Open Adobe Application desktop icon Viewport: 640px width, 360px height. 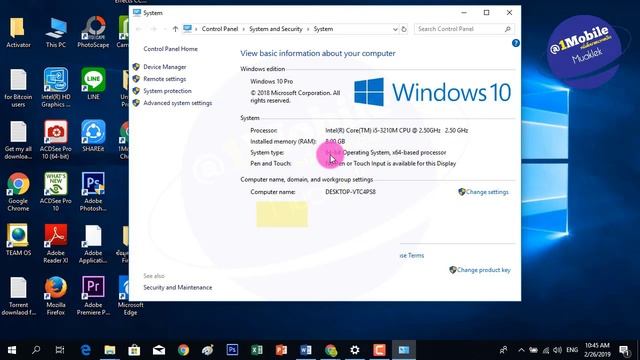(93, 244)
